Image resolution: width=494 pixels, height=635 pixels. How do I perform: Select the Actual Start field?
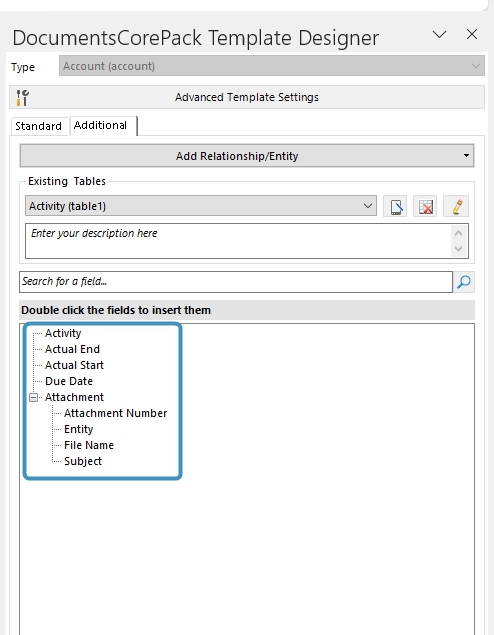point(75,365)
